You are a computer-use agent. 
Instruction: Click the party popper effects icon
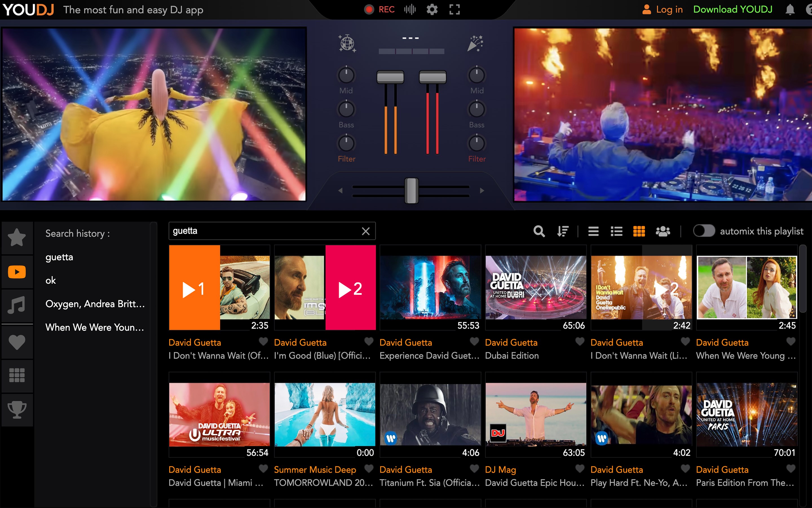coord(475,43)
